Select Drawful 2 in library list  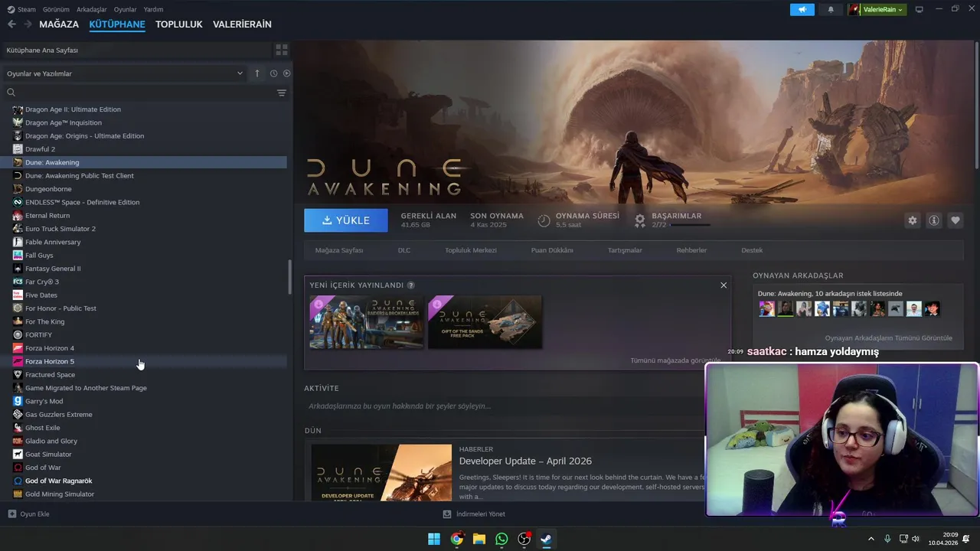point(145,149)
